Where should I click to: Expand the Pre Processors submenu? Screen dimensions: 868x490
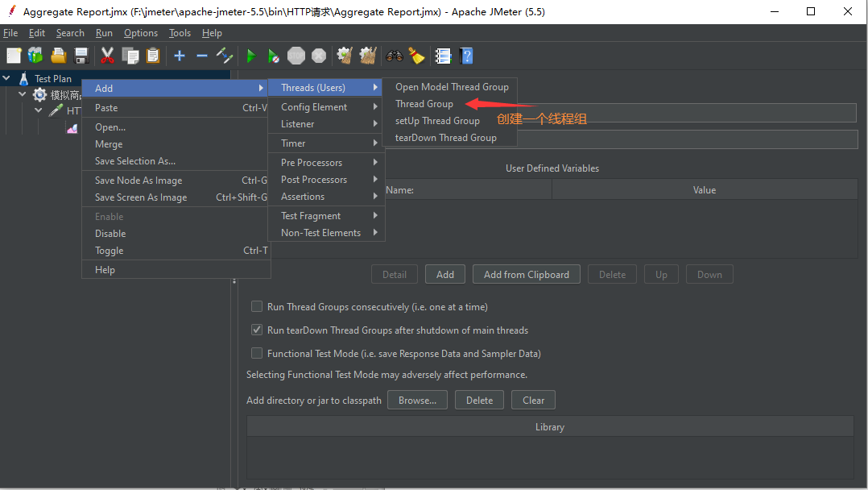point(327,163)
